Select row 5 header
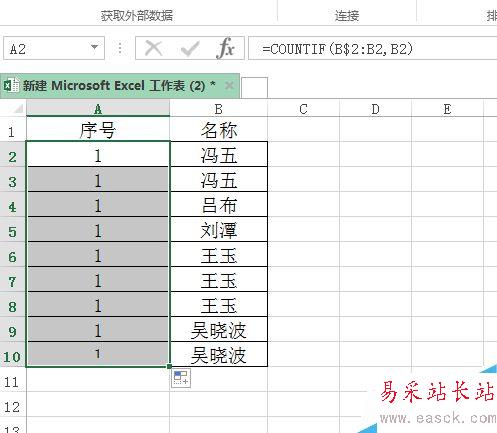The height and width of the screenshot is (433, 497). pyautogui.click(x=13, y=229)
